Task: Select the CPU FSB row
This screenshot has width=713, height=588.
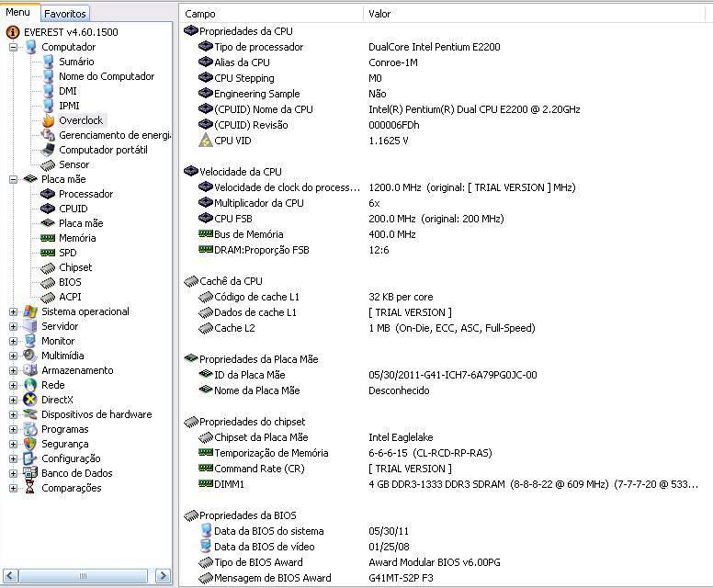Action: tap(446, 219)
